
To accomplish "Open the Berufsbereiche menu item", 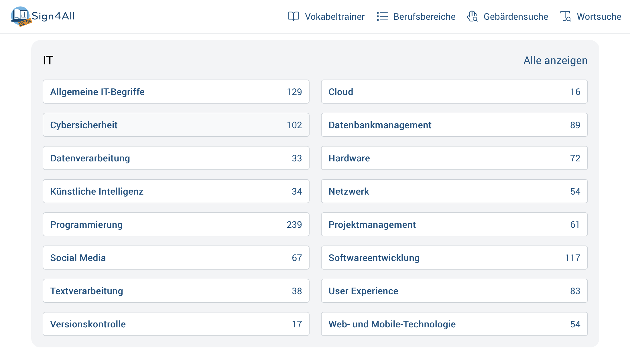I will click(416, 16).
